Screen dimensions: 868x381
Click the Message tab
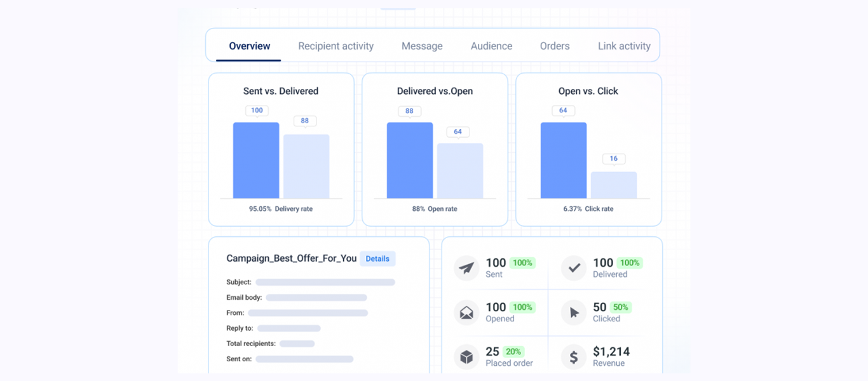click(x=421, y=46)
